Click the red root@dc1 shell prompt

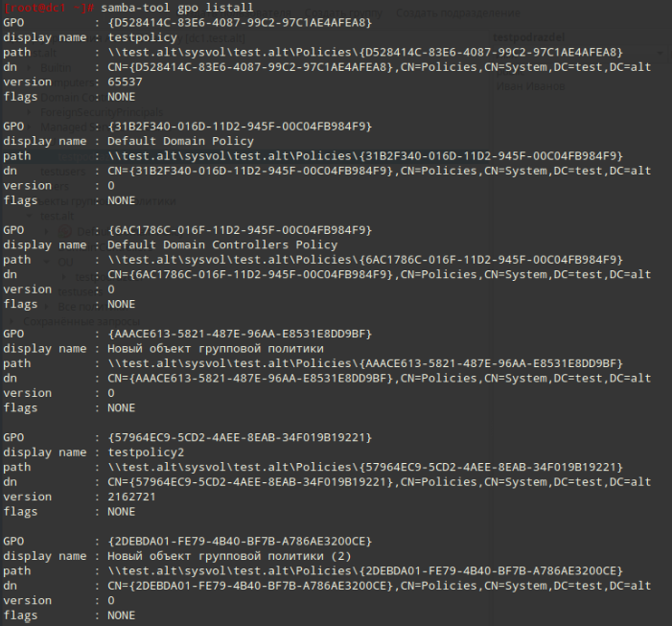coord(49,8)
